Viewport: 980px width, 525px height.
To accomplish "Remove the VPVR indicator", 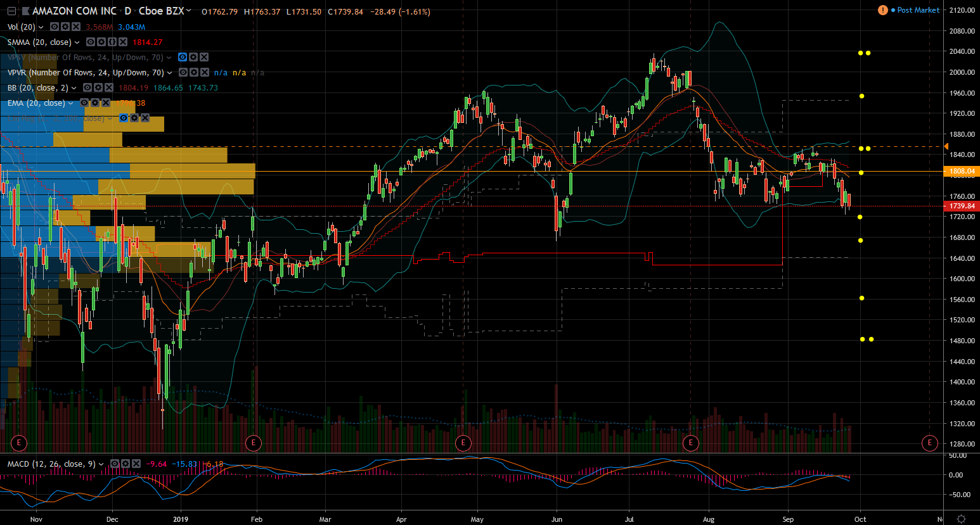I will [205, 72].
